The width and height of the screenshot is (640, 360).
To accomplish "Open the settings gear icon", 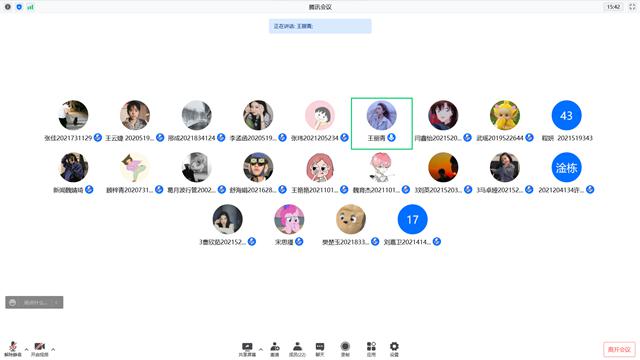I will point(394,347).
